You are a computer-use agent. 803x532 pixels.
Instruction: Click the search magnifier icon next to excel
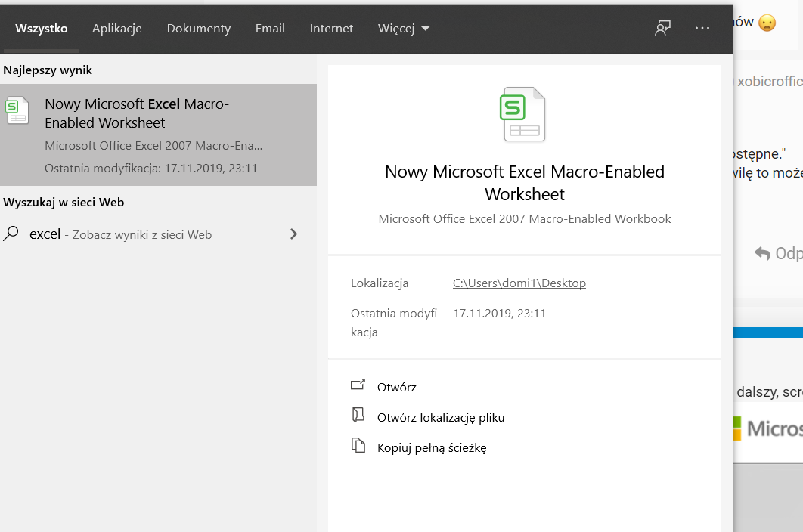(x=11, y=234)
